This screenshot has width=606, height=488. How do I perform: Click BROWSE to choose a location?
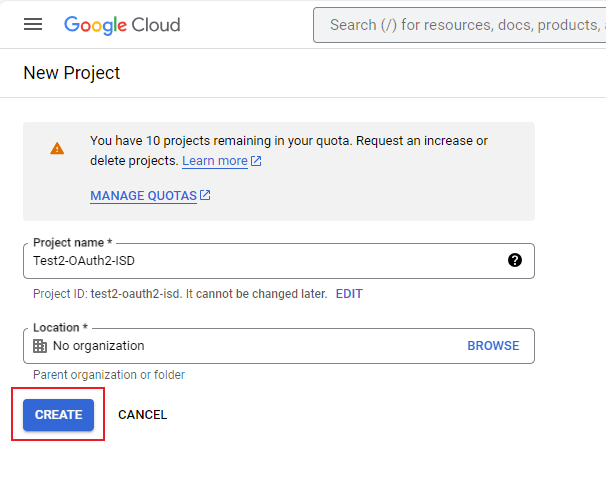click(x=493, y=346)
